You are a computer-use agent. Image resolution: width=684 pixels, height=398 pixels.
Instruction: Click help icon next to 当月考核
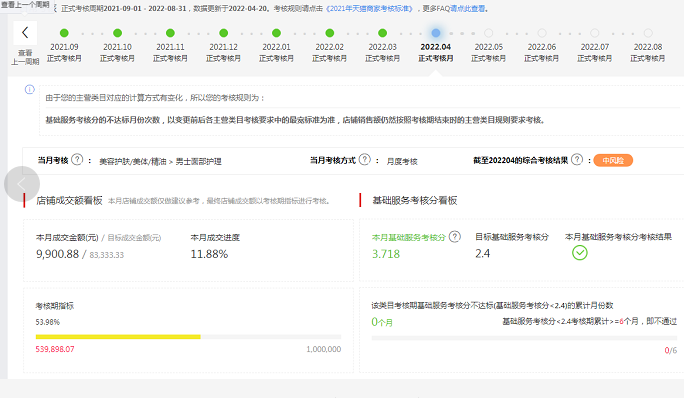tap(77, 160)
